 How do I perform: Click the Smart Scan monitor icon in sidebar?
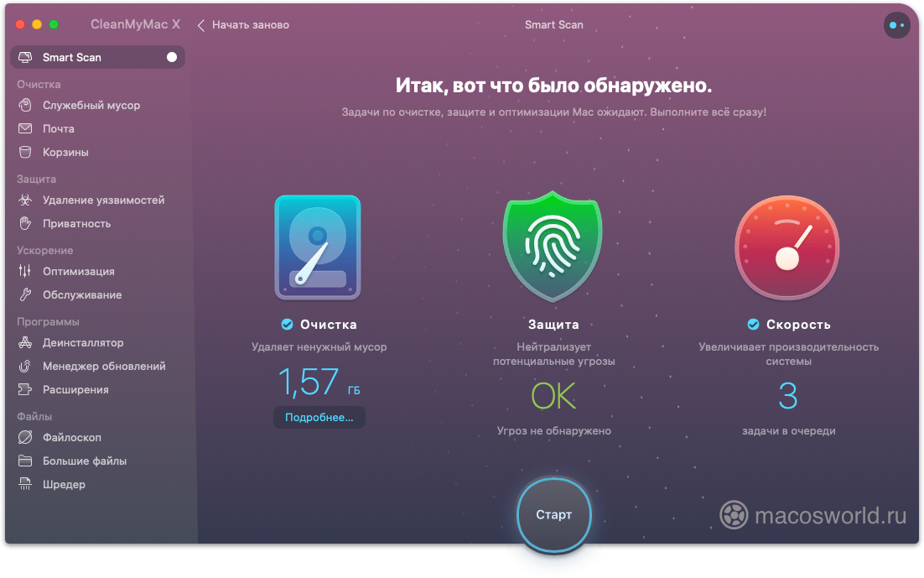coord(25,57)
